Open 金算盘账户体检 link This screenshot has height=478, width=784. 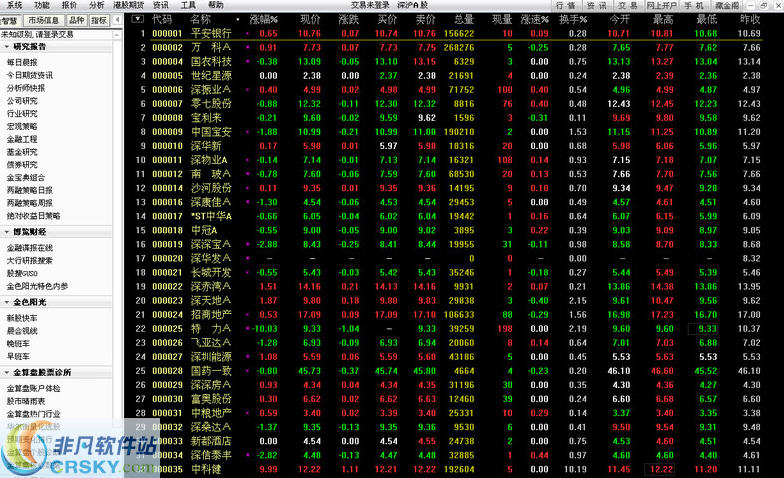pos(33,388)
